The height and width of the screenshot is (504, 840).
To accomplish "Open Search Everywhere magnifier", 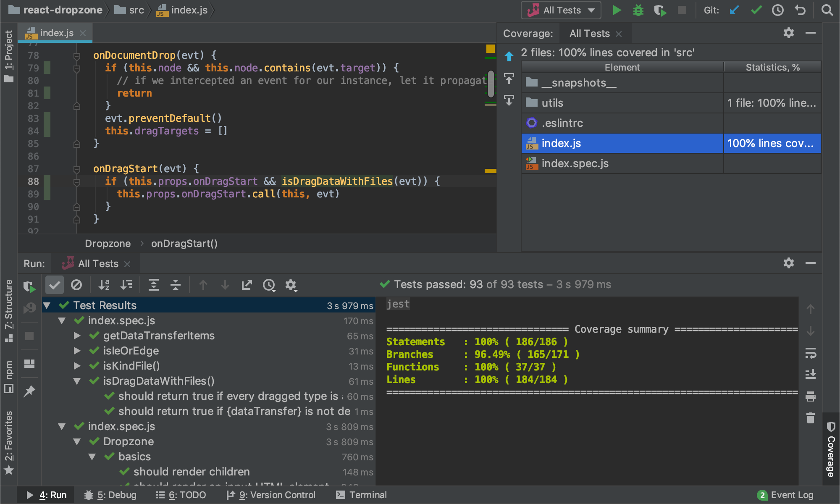I will coord(827,10).
